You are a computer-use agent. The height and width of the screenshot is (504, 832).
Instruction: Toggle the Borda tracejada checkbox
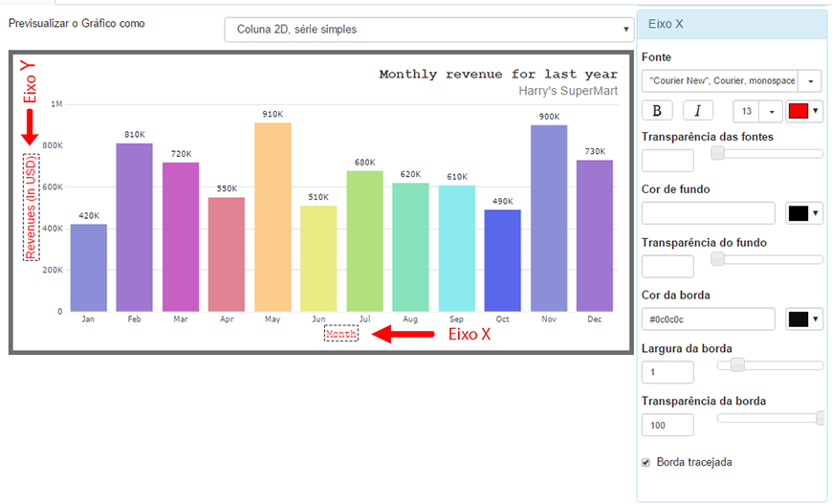coord(646,463)
